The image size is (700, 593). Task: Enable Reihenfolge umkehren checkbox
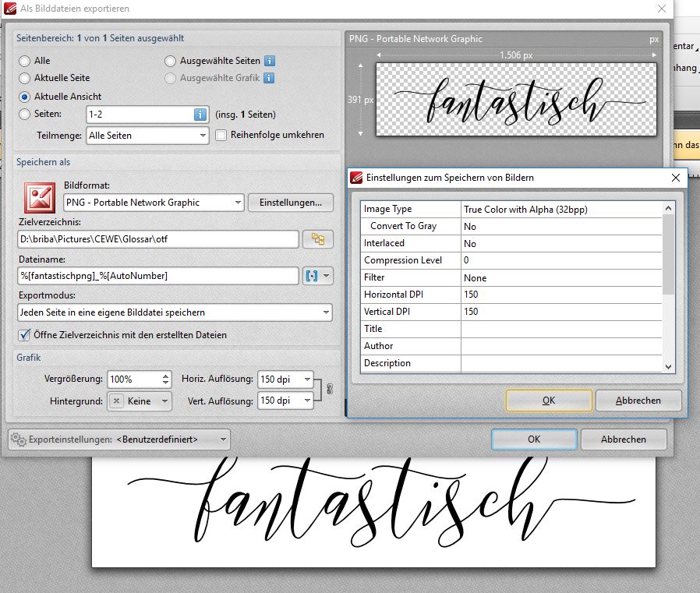click(221, 136)
